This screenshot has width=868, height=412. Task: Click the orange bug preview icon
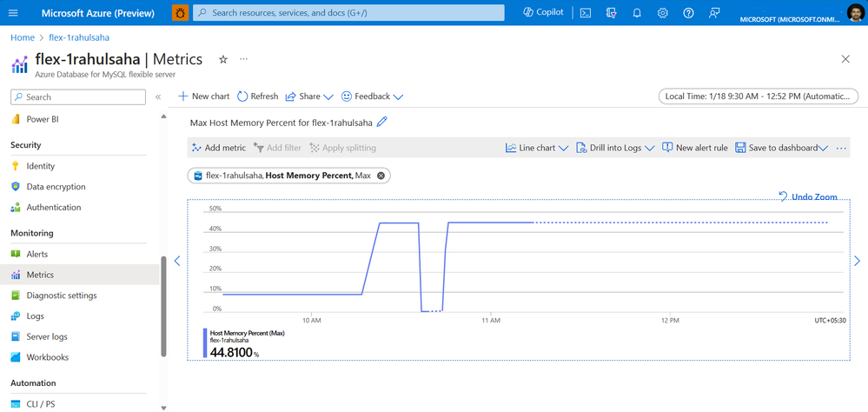pyautogui.click(x=180, y=12)
